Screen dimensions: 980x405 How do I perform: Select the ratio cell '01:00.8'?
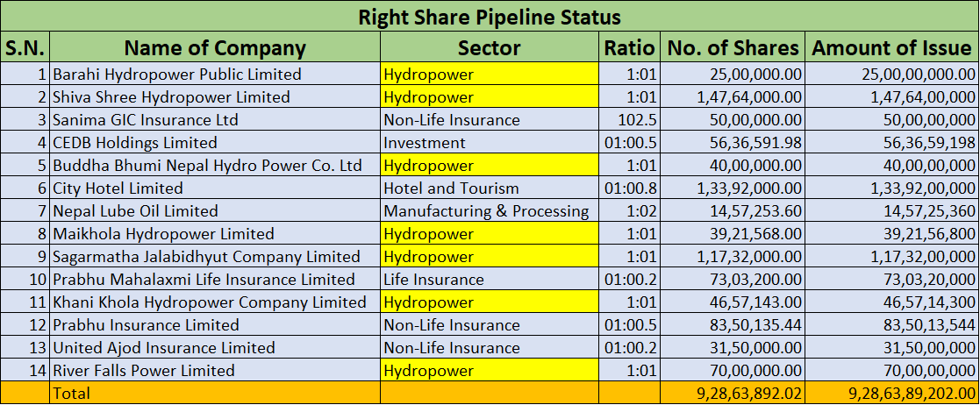[x=629, y=188]
